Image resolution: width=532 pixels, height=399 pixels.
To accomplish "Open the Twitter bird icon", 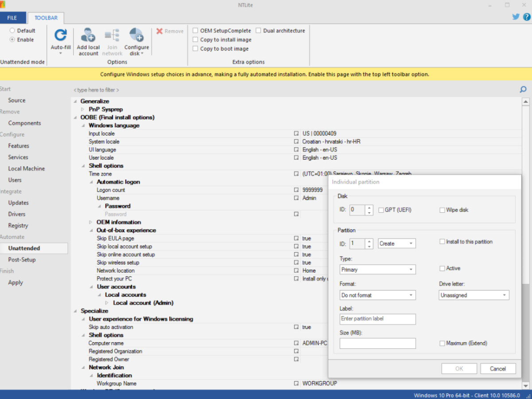I will [x=516, y=17].
